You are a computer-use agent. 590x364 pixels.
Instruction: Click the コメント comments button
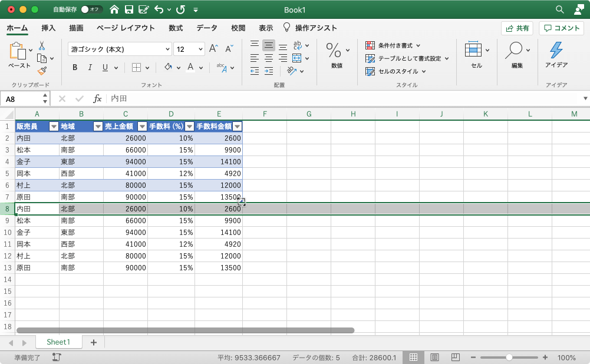pyautogui.click(x=561, y=28)
